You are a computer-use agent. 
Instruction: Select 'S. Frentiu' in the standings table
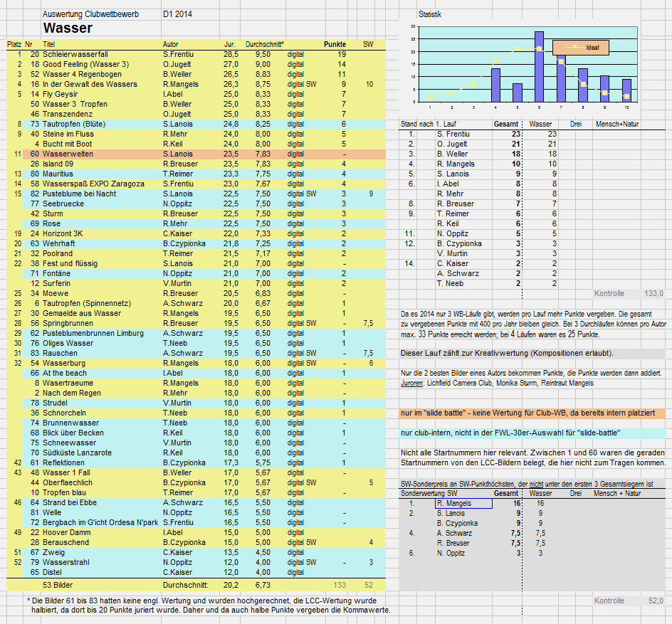[453, 134]
